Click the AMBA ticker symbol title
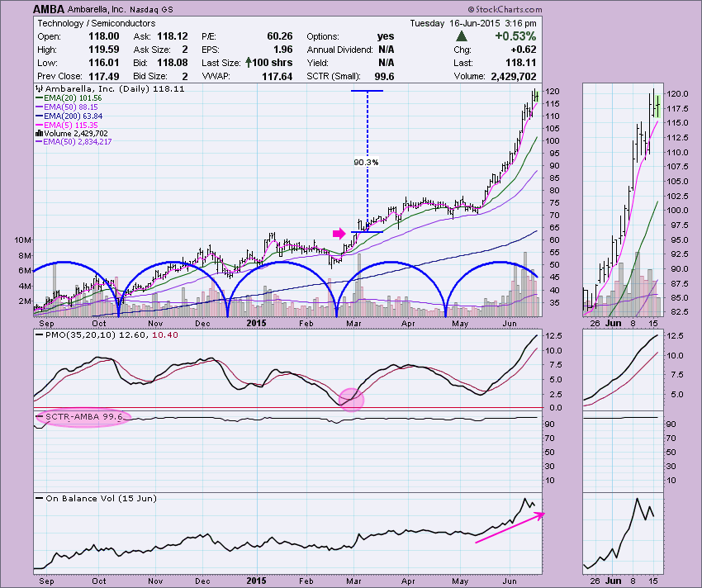 50,9
